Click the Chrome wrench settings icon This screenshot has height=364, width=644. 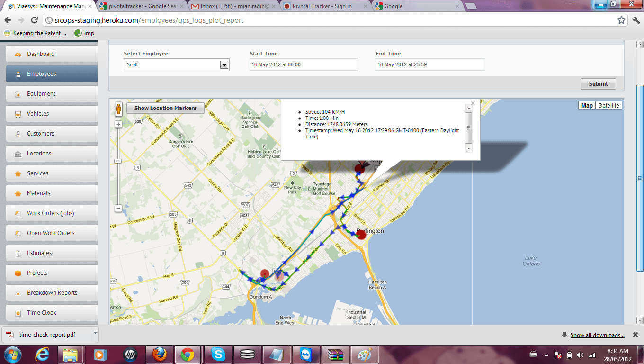pyautogui.click(x=636, y=20)
